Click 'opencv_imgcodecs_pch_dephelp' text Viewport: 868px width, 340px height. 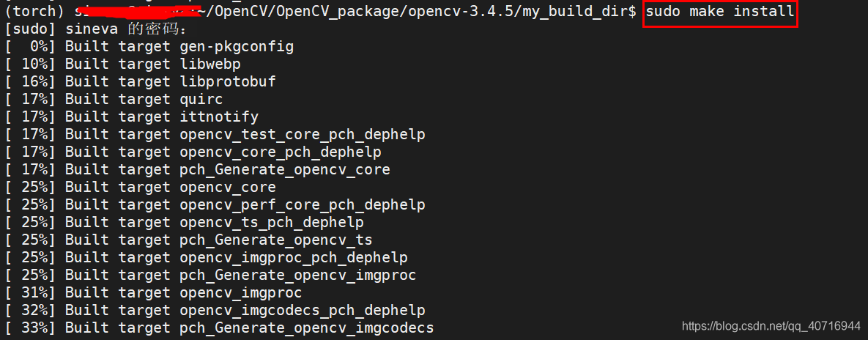pyautogui.click(x=303, y=310)
